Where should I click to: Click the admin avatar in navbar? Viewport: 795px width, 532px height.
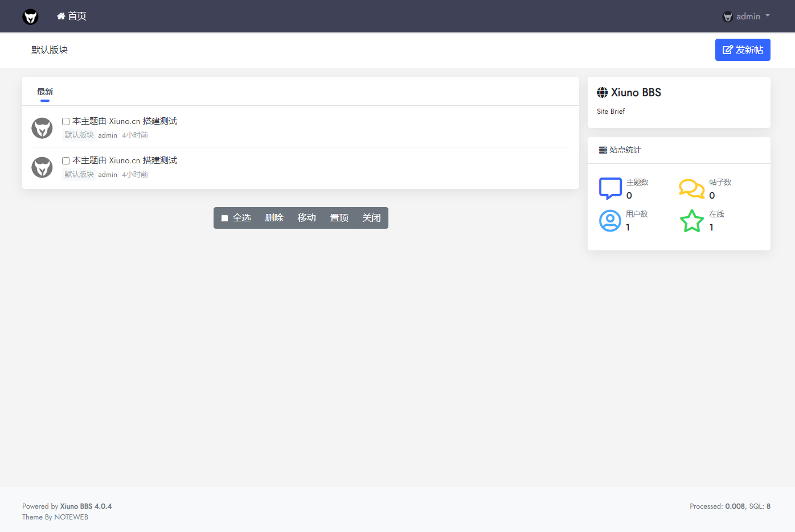click(x=727, y=17)
